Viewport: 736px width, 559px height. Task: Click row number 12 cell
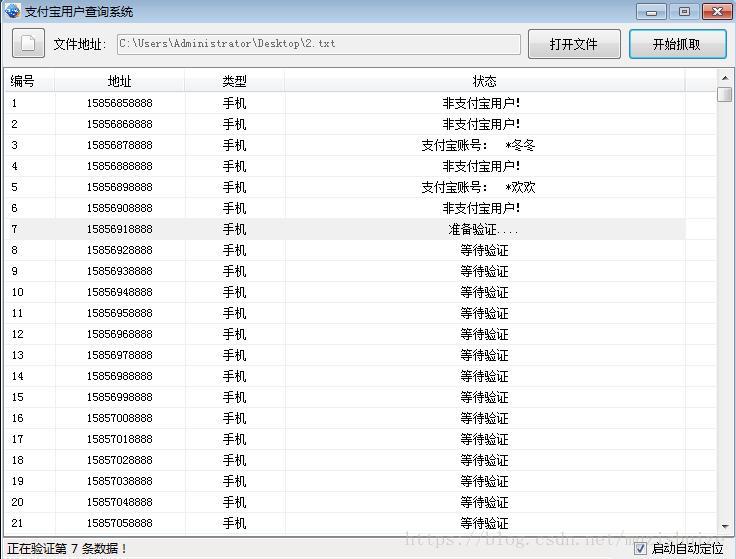(x=17, y=334)
